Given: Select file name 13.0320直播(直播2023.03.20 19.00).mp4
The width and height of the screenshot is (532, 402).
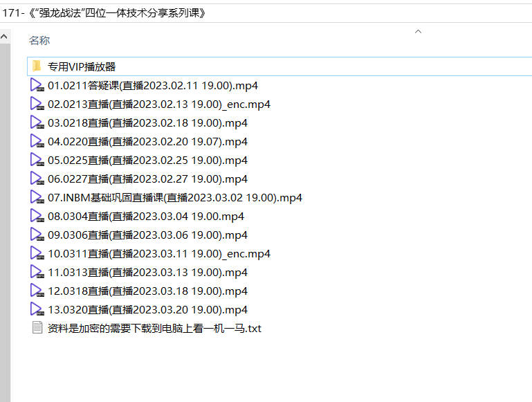Looking at the screenshot, I should click(147, 310).
